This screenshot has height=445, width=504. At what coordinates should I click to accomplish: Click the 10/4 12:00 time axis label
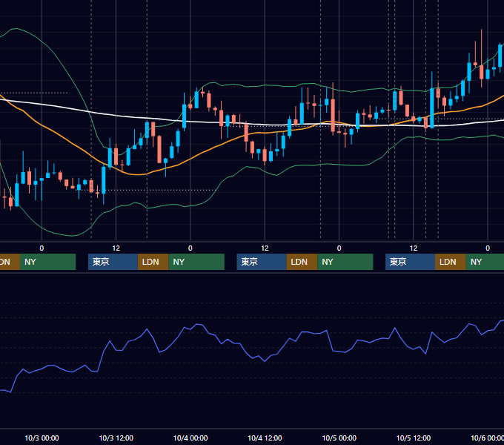(265, 438)
